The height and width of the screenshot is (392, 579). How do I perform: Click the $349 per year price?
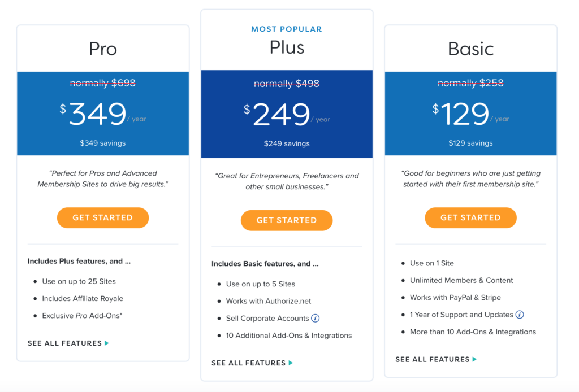pos(103,114)
